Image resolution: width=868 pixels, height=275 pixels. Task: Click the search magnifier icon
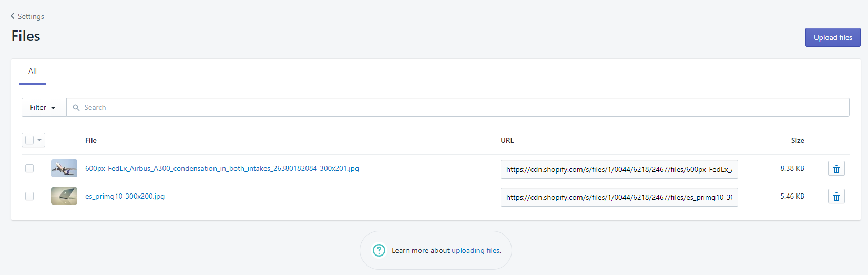click(76, 108)
